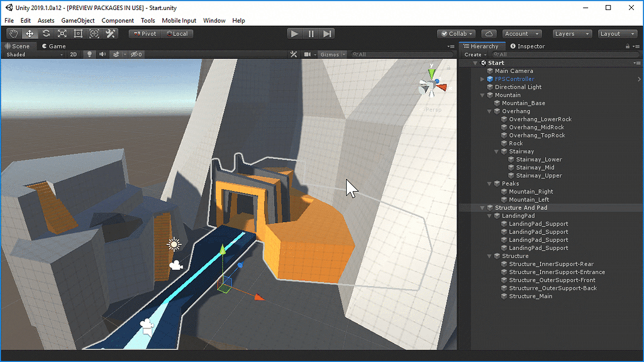Screen dimensions: 644x362
Task: Select the Move tool
Action: click(30, 34)
